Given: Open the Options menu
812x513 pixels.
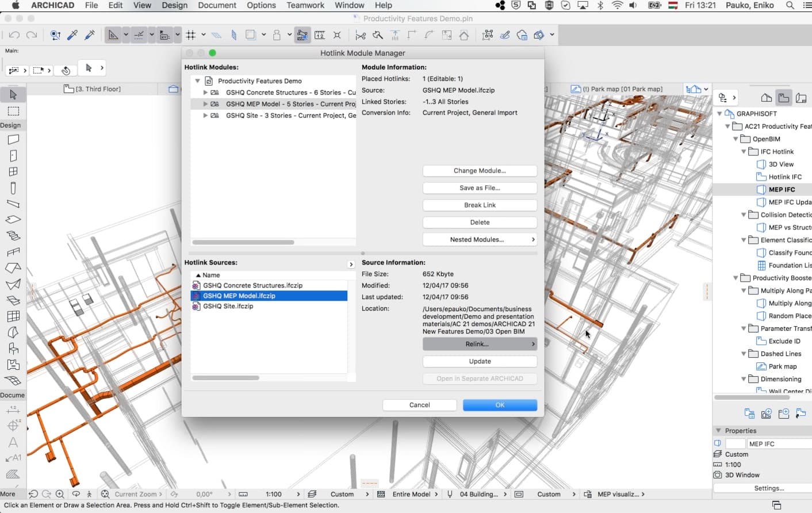Looking at the screenshot, I should pyautogui.click(x=261, y=5).
